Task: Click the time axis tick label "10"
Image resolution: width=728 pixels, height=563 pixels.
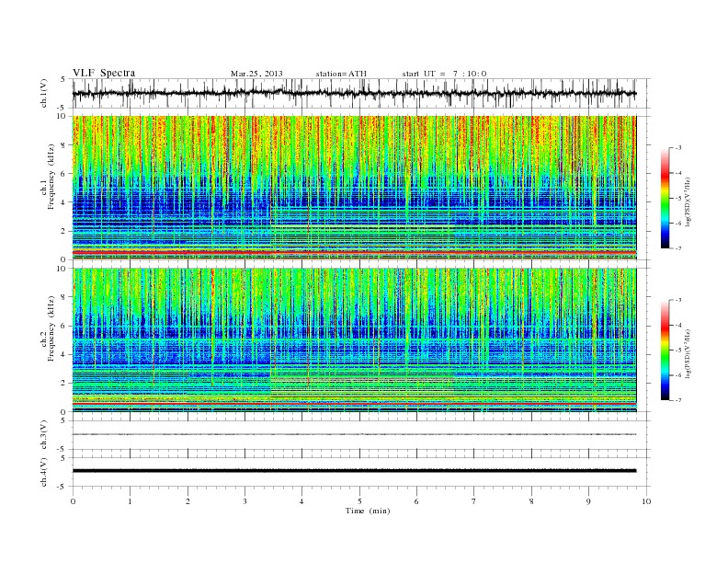Action: 646,501
